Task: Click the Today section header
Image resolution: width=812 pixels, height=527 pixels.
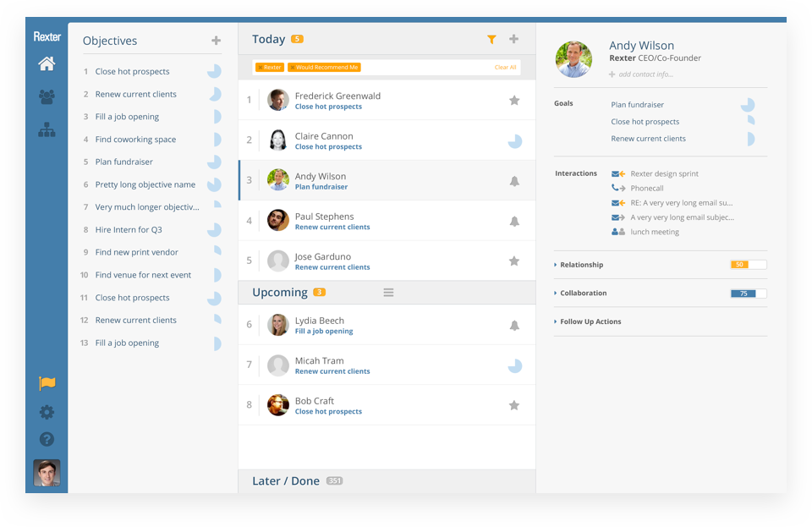Action: coord(387,40)
